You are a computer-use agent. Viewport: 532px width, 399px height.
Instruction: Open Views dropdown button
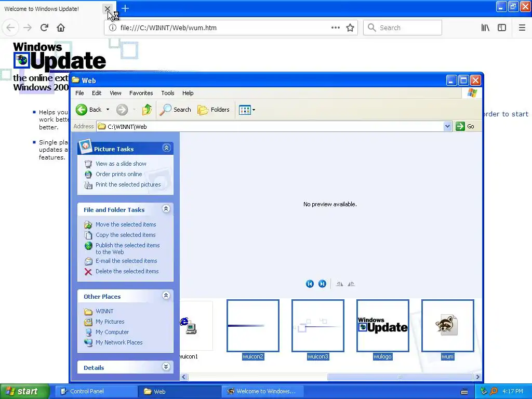(x=247, y=110)
